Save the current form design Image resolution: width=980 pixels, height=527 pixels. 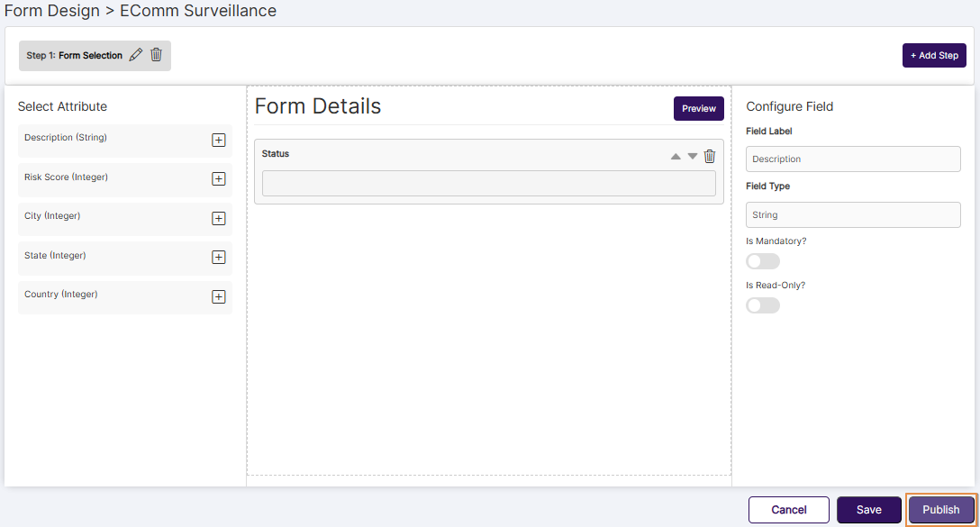coord(868,509)
